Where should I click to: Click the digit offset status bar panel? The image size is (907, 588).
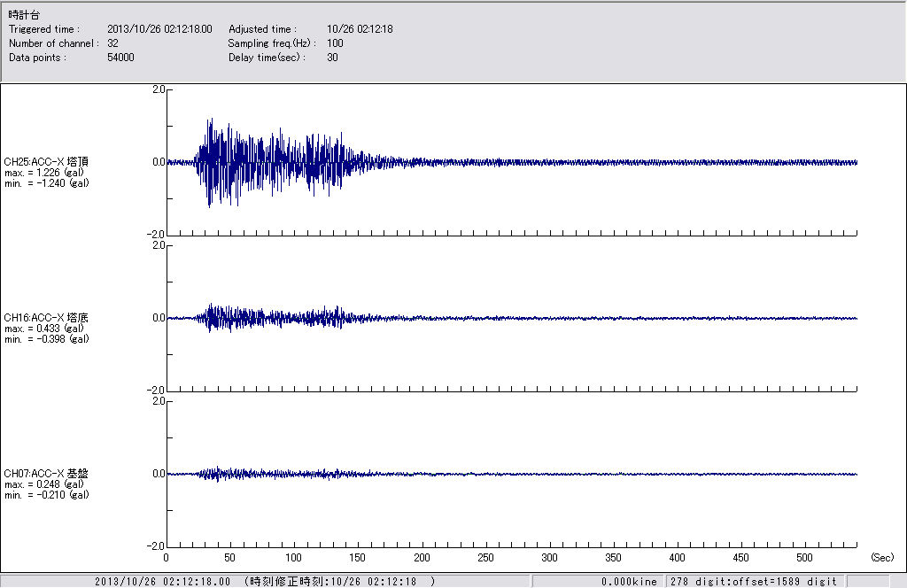753,581
